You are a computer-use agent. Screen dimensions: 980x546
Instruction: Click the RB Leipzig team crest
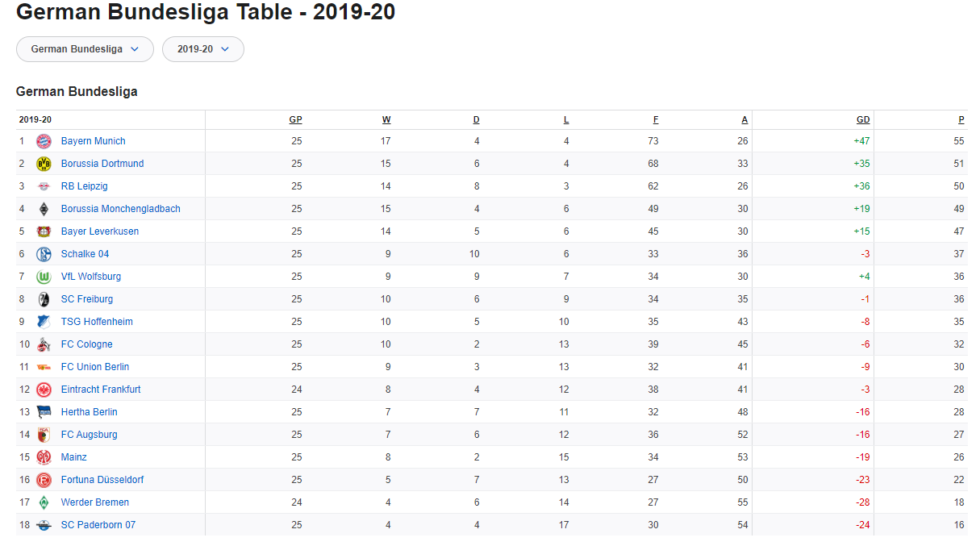point(44,186)
